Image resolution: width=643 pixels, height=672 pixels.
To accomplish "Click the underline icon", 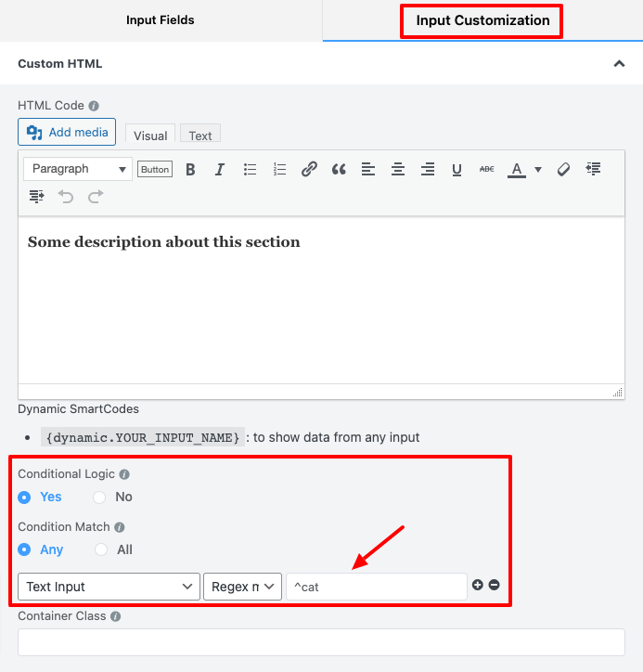I will pyautogui.click(x=457, y=169).
